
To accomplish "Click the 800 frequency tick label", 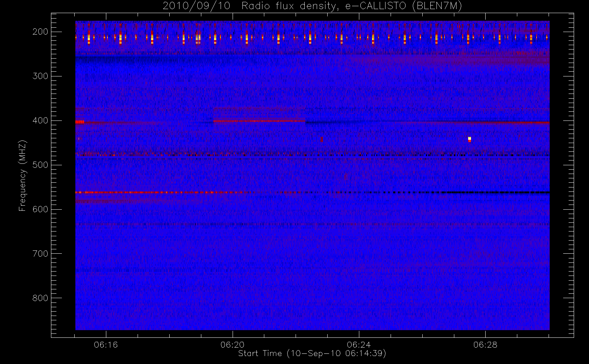I will point(40,298).
